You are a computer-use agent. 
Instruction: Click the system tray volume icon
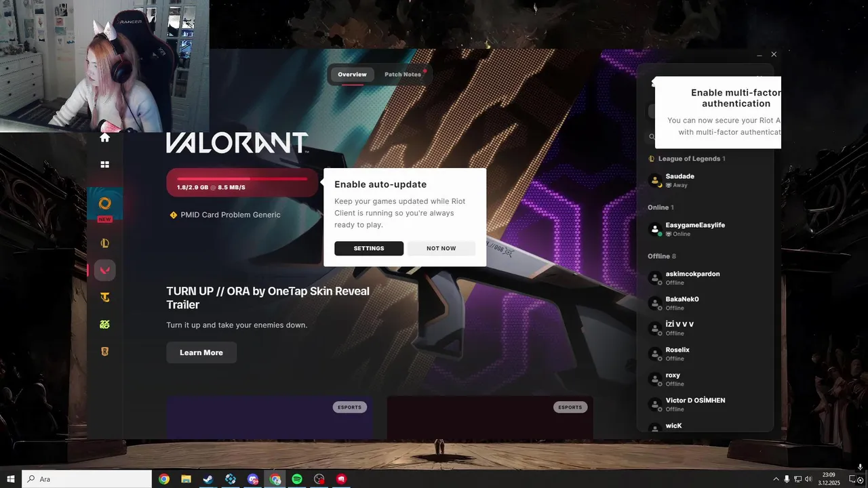pyautogui.click(x=808, y=479)
